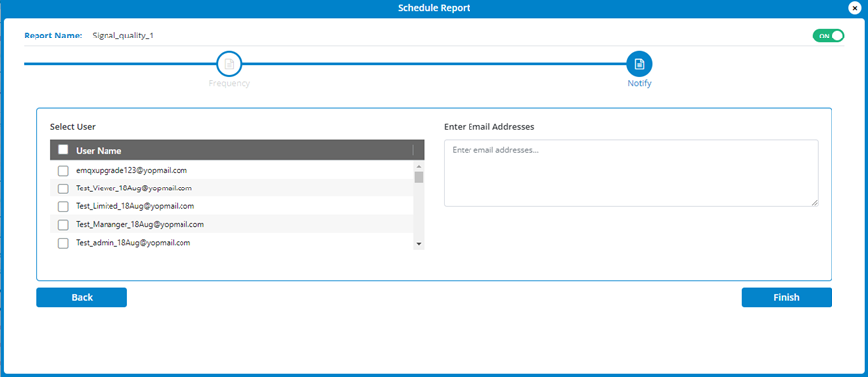Click the Frequency step document icon
Viewport: 868px width, 377px height.
(x=229, y=64)
